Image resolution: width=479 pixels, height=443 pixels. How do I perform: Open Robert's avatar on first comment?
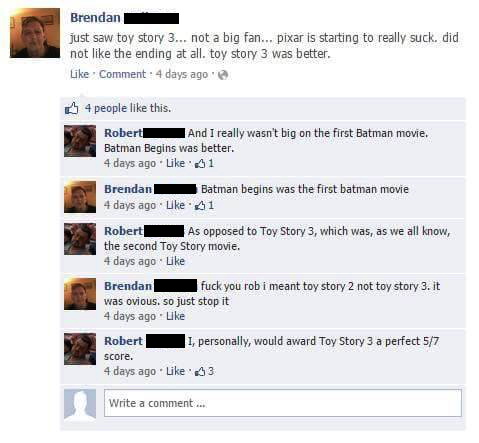[x=80, y=141]
